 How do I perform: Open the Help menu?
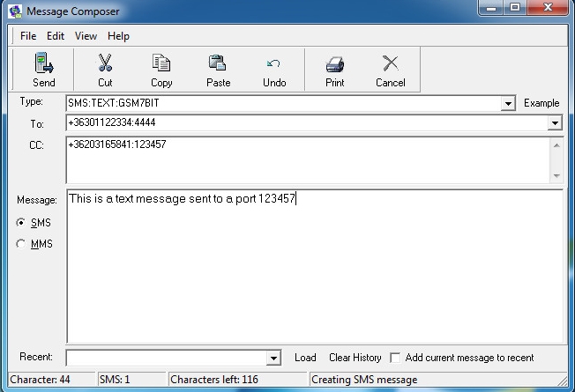pos(118,36)
